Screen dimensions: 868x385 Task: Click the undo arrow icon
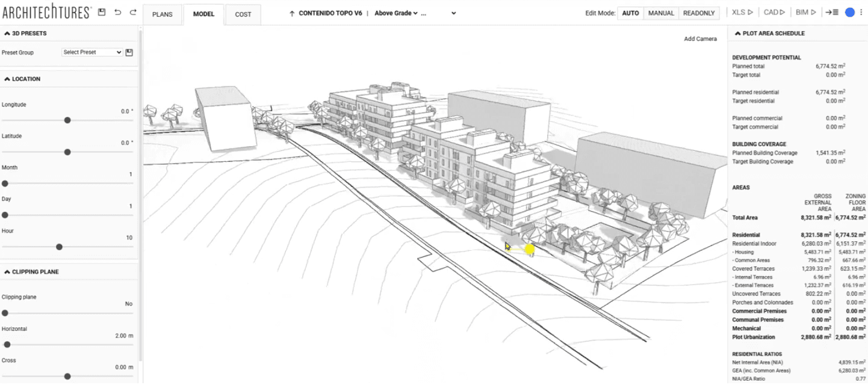[x=117, y=11]
